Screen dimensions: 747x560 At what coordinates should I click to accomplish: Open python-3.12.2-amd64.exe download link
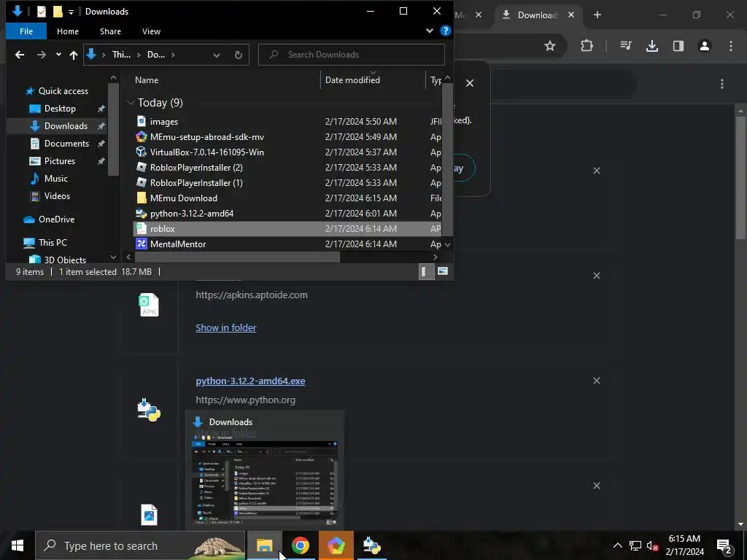pos(250,381)
